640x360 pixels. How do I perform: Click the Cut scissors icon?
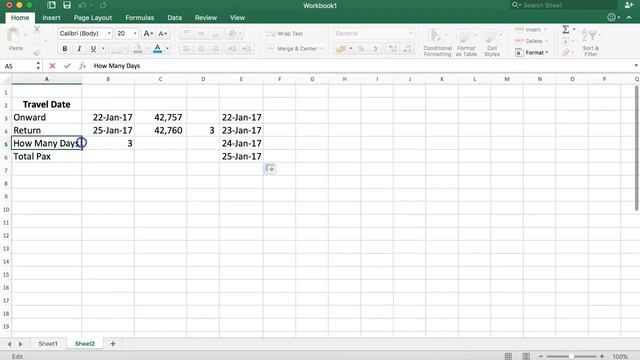pyautogui.click(x=37, y=29)
